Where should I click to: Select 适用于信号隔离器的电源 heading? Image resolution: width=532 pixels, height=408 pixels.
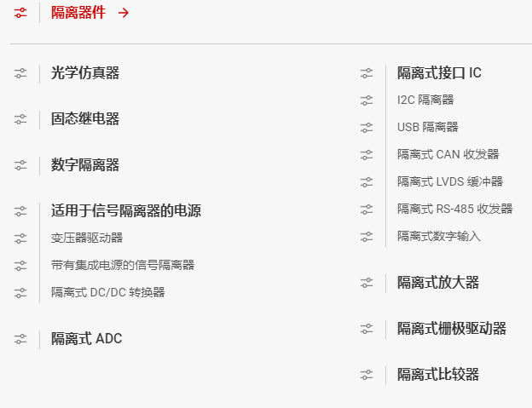[x=126, y=211]
